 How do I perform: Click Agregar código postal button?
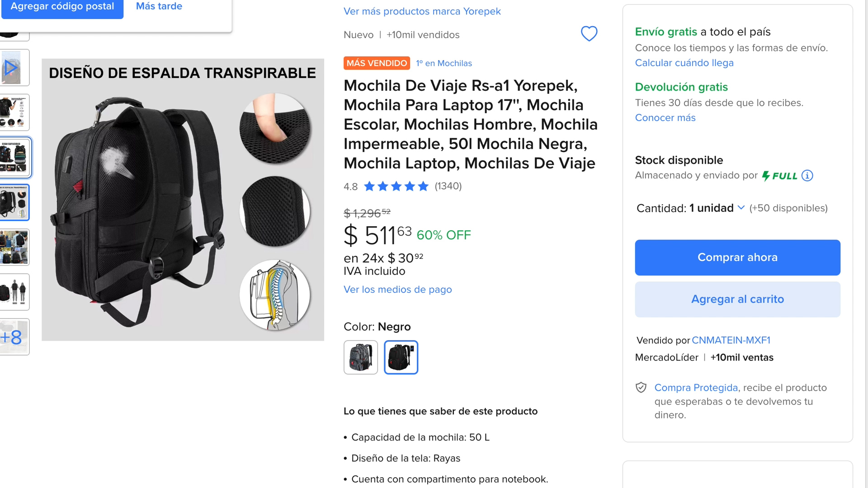(62, 7)
